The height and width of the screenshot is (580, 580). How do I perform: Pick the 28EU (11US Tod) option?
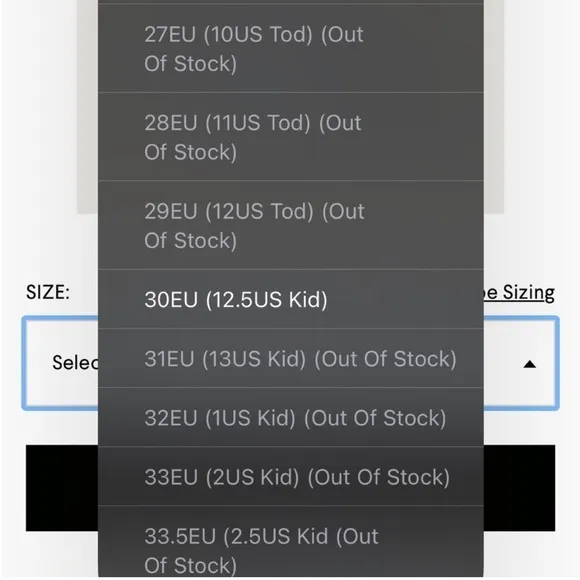pos(291,137)
